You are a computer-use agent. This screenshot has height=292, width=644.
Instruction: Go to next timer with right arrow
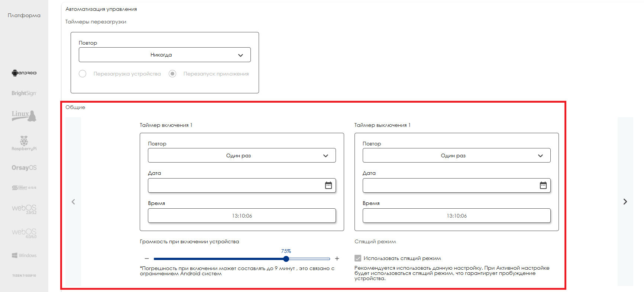tap(625, 202)
